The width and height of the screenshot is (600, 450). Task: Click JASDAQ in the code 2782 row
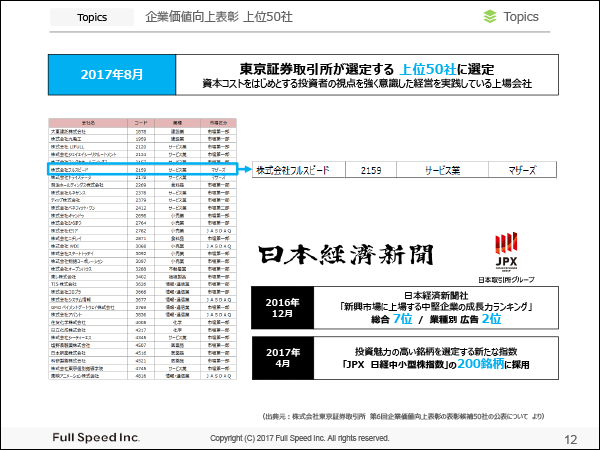pos(218,231)
